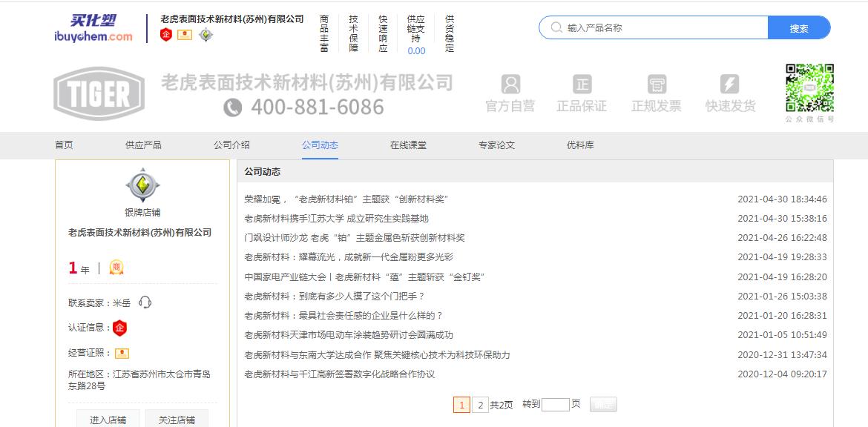Open news 荣耀加冕 创新材料奖 article

coord(346,199)
